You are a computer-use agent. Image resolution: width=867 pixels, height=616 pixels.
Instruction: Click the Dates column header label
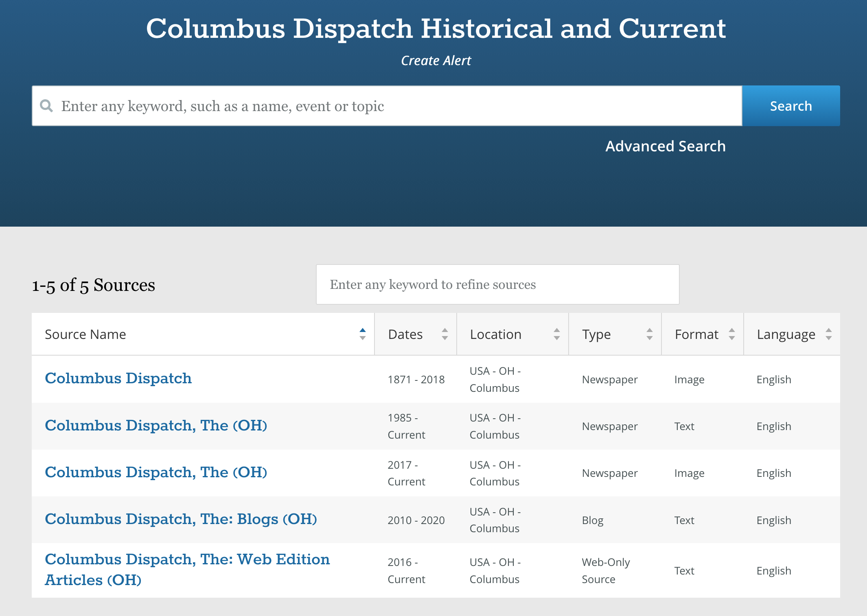point(405,334)
